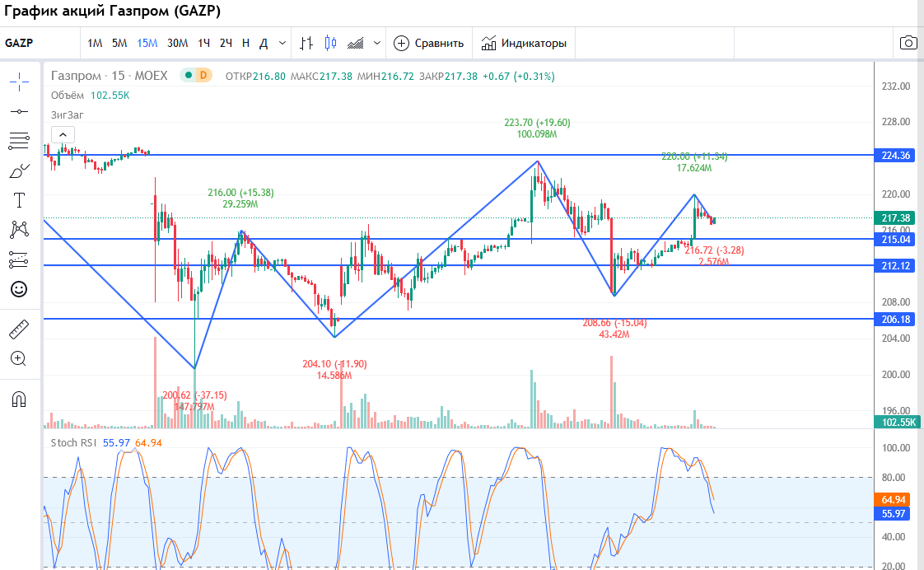Image resolution: width=924 pixels, height=570 pixels.
Task: Click the page heading График акций Газпром (GAZP)
Action: tap(113, 12)
